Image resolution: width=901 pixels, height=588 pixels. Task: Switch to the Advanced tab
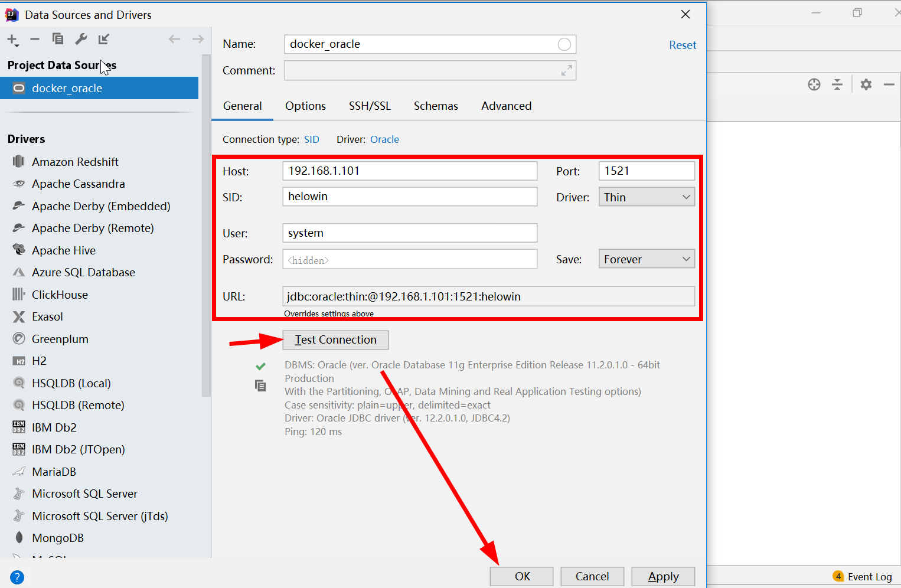point(506,106)
